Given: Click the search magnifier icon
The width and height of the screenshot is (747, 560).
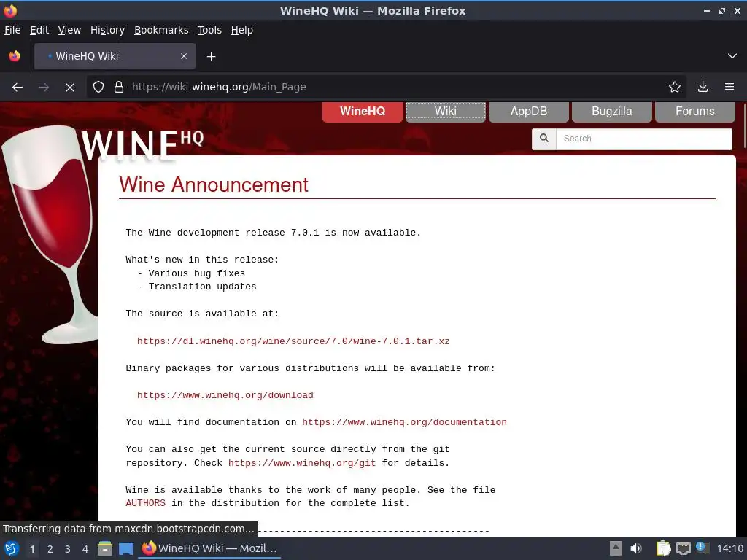Looking at the screenshot, I should point(544,139).
